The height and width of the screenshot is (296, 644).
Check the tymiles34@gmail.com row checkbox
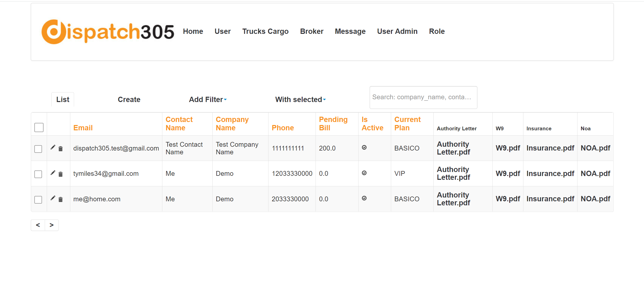pyautogui.click(x=38, y=174)
